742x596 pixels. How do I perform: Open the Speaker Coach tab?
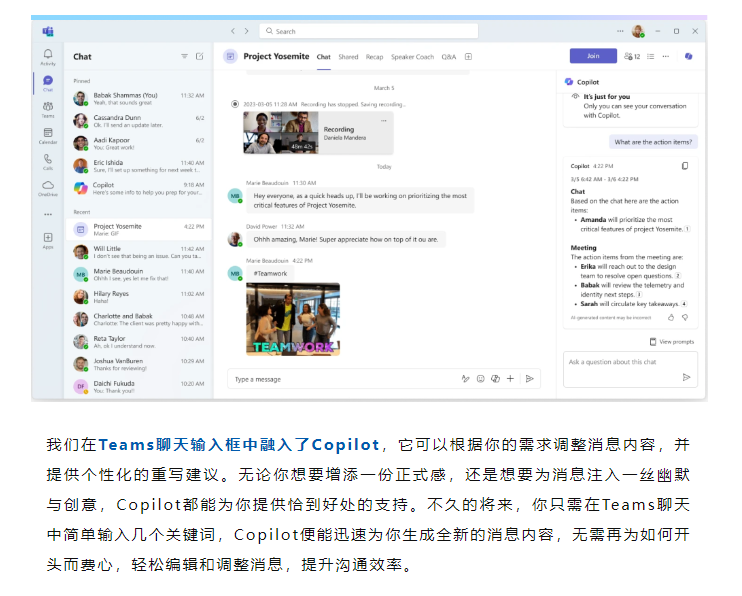click(412, 57)
